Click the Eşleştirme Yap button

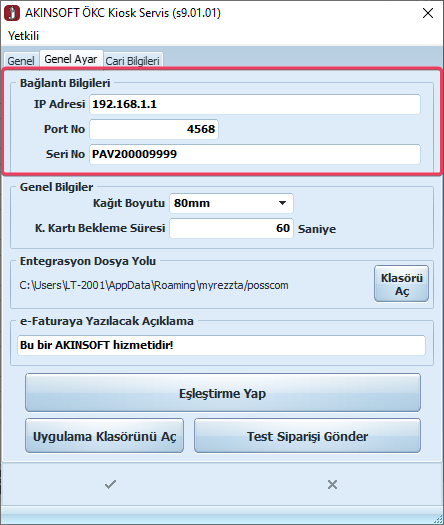(223, 393)
